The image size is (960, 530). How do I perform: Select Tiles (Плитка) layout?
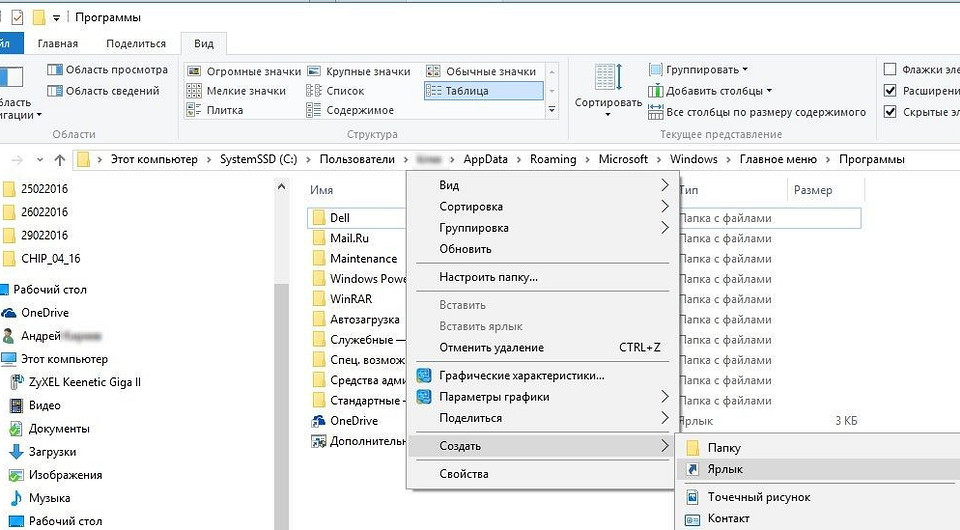click(x=215, y=110)
